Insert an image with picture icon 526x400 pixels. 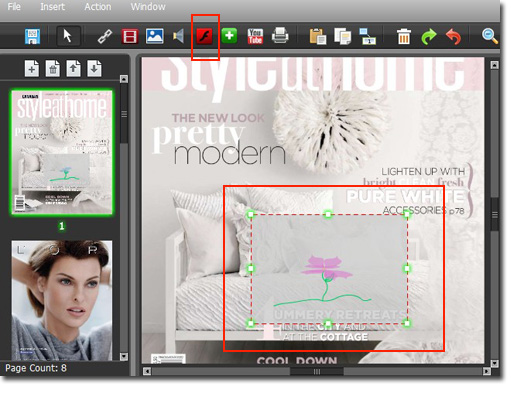[x=155, y=36]
